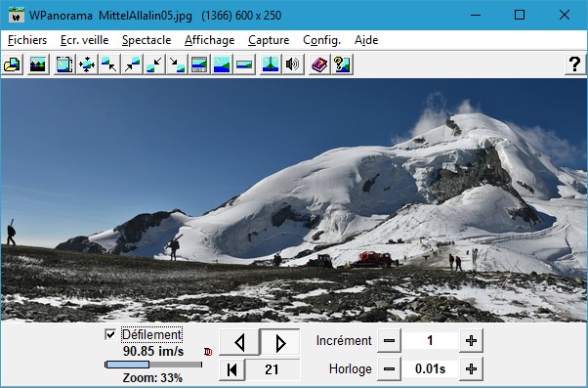The image size is (588, 388).
Task: Open the Ecr. veille menu
Action: point(84,40)
